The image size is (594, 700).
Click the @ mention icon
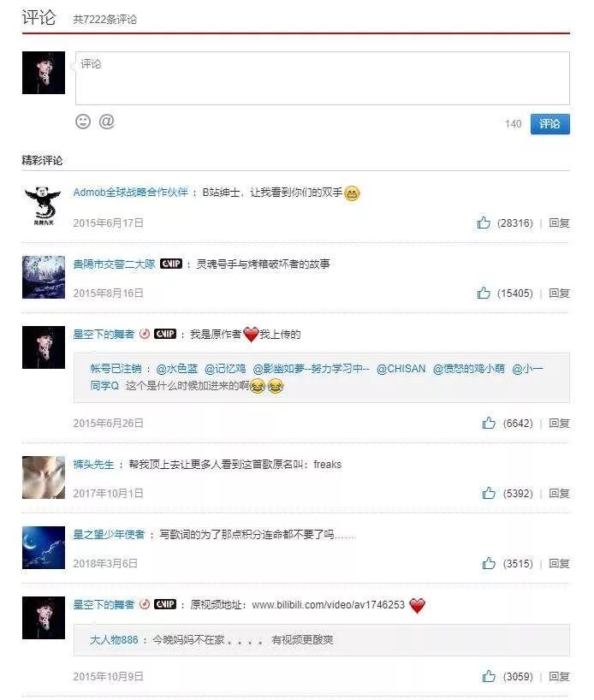(x=106, y=122)
